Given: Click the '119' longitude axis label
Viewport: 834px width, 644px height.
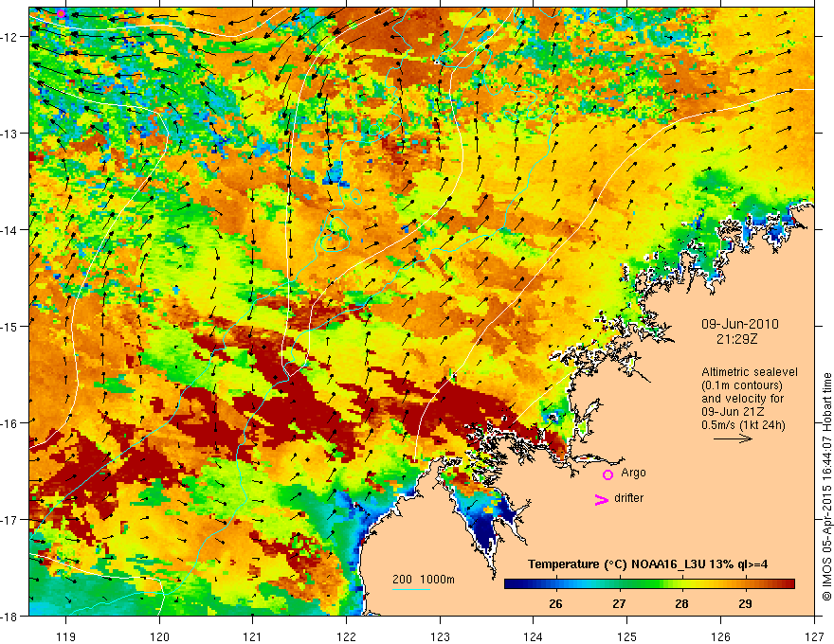Looking at the screenshot, I should click(66, 636).
